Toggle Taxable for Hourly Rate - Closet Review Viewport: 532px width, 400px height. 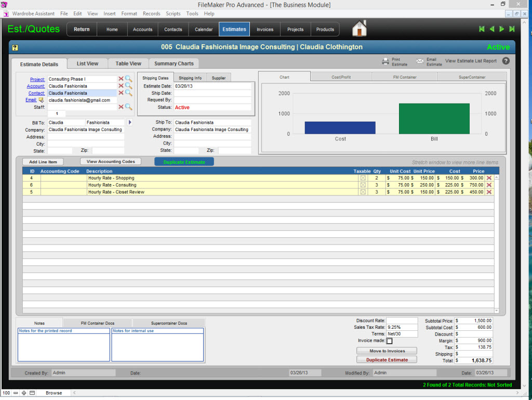[x=363, y=192]
